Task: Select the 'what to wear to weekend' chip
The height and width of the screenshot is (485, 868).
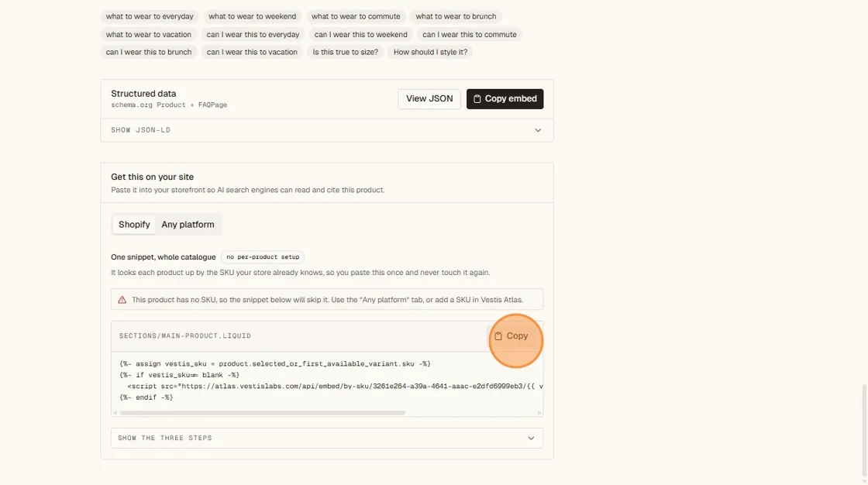Action: (x=253, y=16)
